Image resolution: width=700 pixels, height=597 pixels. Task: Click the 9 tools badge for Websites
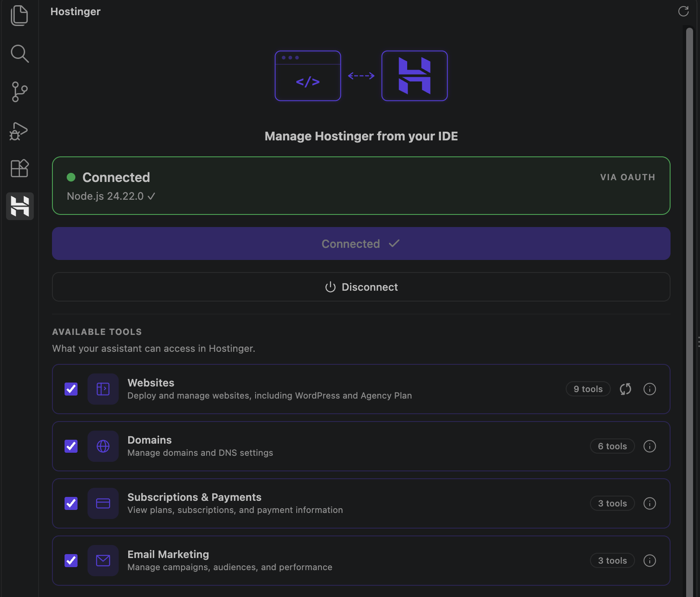[x=588, y=389]
